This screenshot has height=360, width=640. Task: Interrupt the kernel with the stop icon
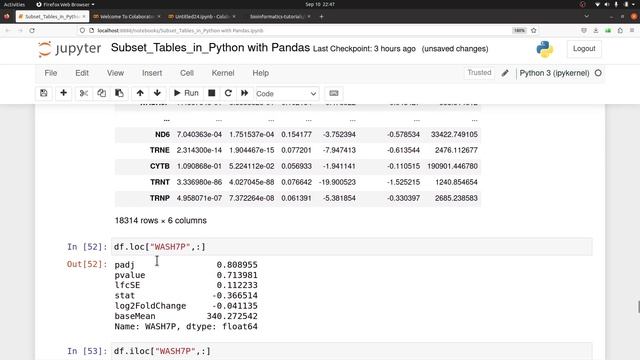pyautogui.click(x=211, y=93)
